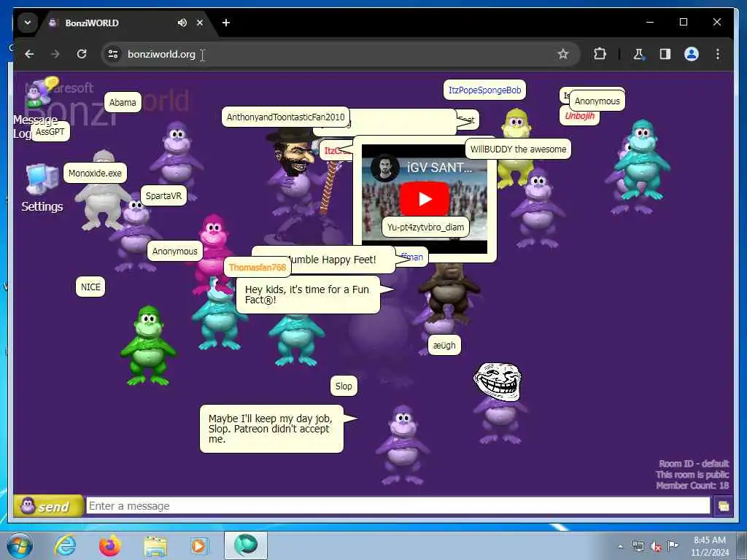Bookmark this page with the star
The height and width of the screenshot is (560, 747).
coord(562,54)
